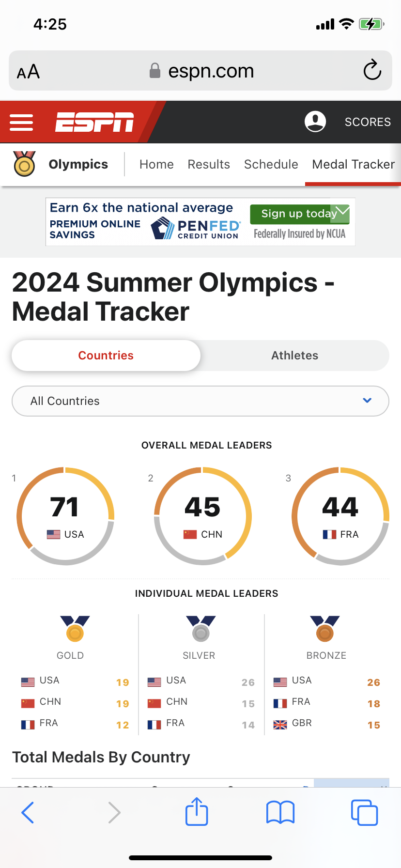Click Sign up today ad button
401x868 pixels.
293,214
